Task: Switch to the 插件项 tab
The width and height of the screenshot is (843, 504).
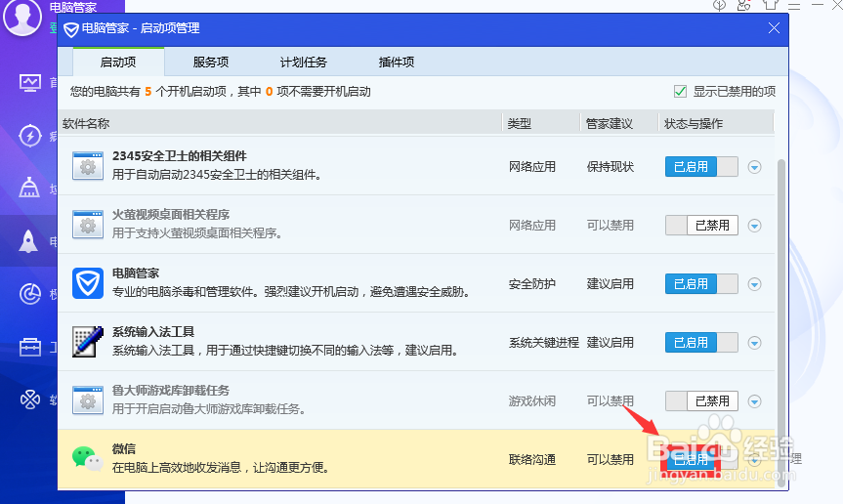Action: coord(397,63)
